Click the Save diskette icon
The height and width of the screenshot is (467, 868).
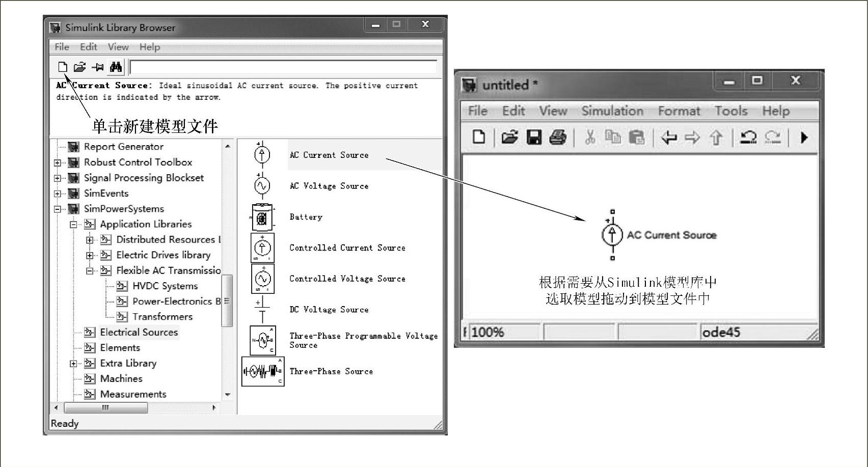pyautogui.click(x=534, y=137)
